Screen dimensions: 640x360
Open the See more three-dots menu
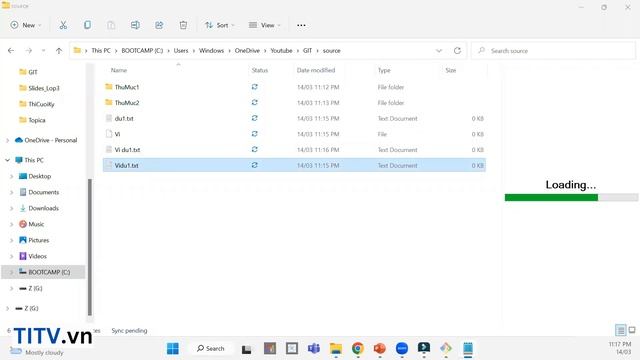301,25
